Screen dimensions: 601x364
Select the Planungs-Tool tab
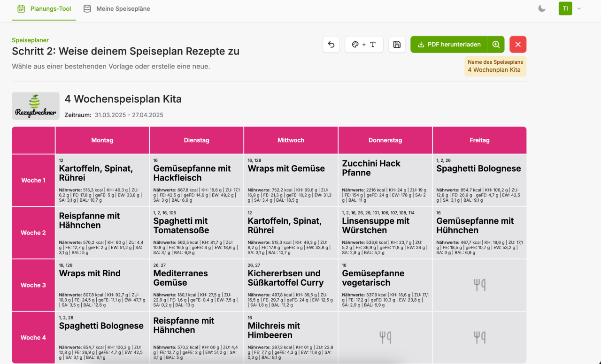pos(45,8)
